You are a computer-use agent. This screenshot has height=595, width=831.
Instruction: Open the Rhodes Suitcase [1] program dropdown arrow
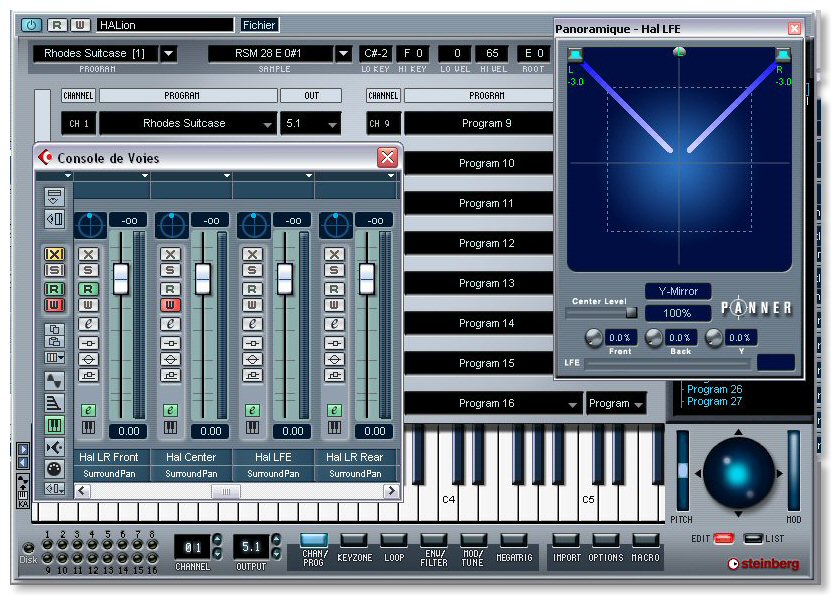169,54
